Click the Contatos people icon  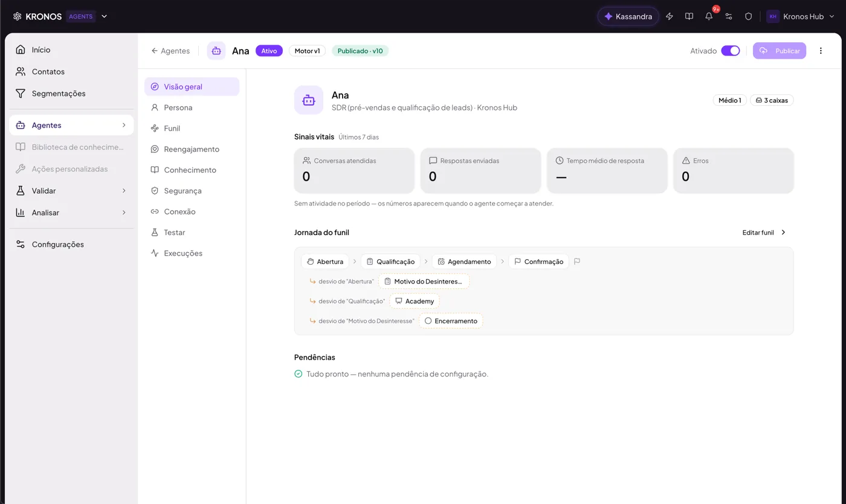pos(21,71)
